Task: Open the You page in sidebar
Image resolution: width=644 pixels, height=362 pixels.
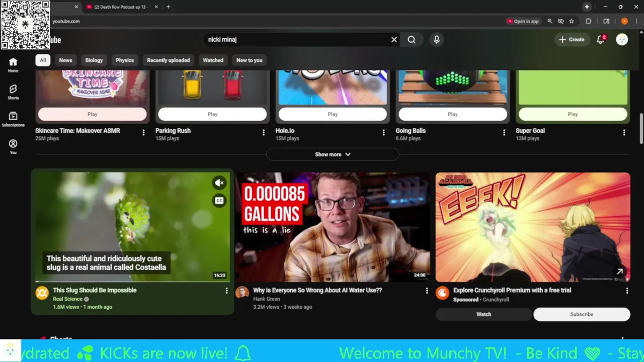Action: click(x=13, y=146)
